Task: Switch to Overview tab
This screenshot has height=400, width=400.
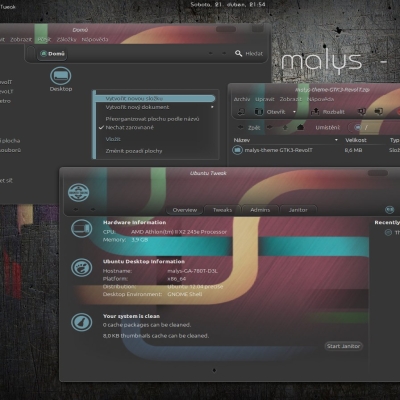Action: (185, 210)
